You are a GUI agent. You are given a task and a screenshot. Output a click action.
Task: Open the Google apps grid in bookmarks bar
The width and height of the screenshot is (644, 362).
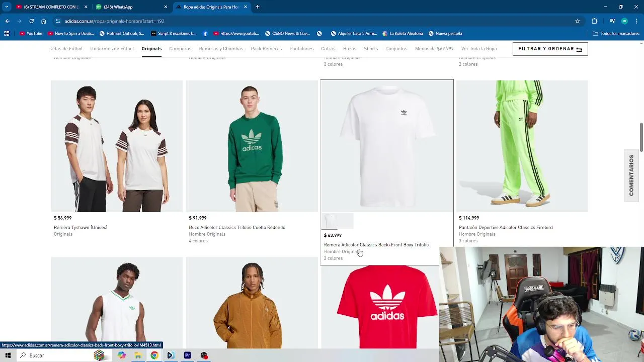coord(7,34)
